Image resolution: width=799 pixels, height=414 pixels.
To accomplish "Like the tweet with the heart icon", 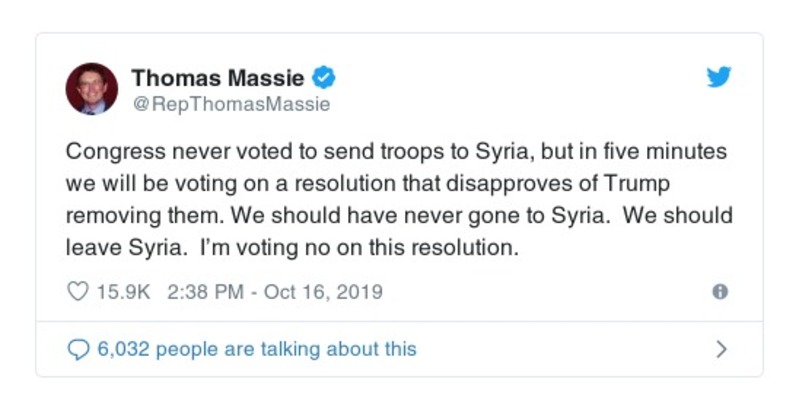I will coord(76,292).
